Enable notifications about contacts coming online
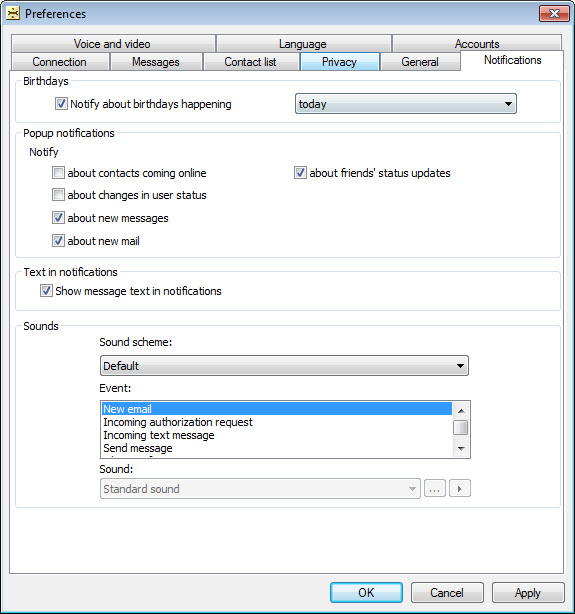575x614 pixels. [x=58, y=172]
